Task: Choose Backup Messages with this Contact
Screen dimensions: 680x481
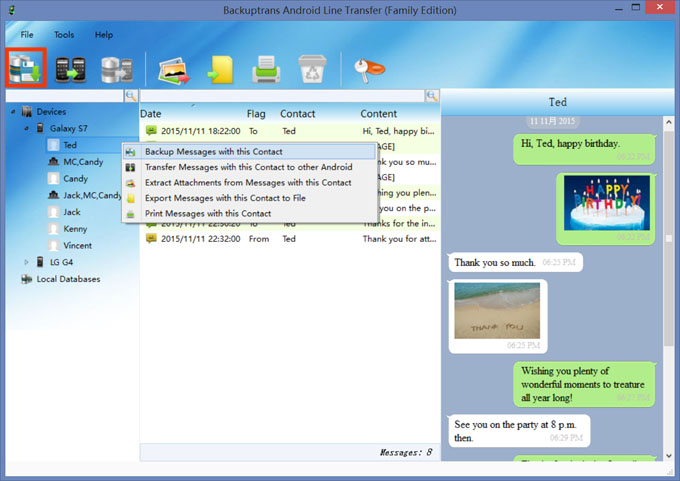Action: point(250,151)
